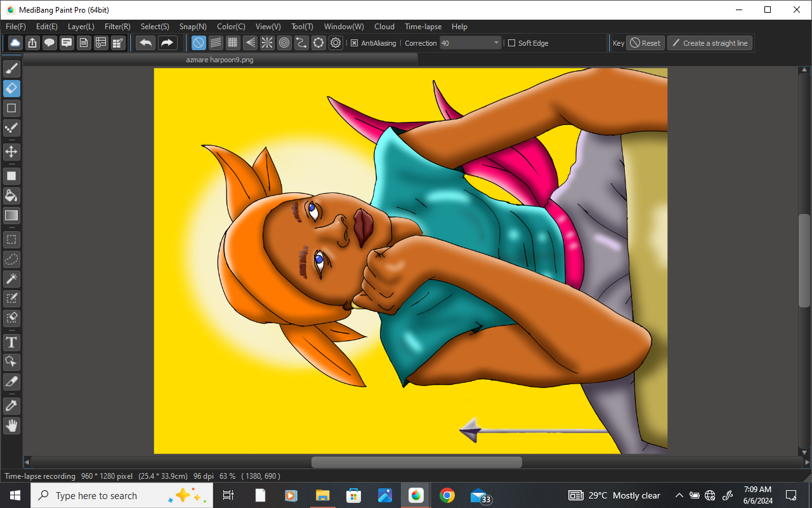Select the Select Eraser tool

11,318
